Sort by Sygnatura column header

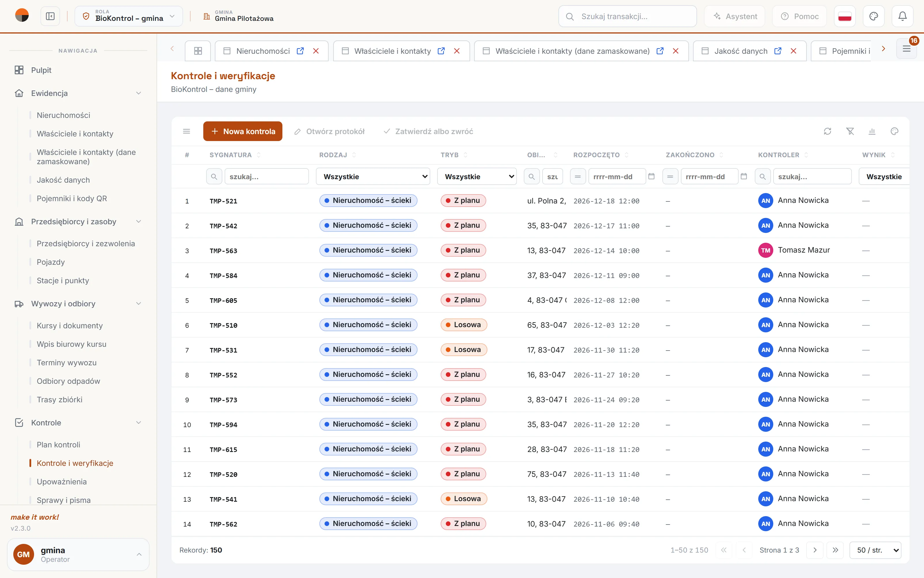[x=235, y=155]
